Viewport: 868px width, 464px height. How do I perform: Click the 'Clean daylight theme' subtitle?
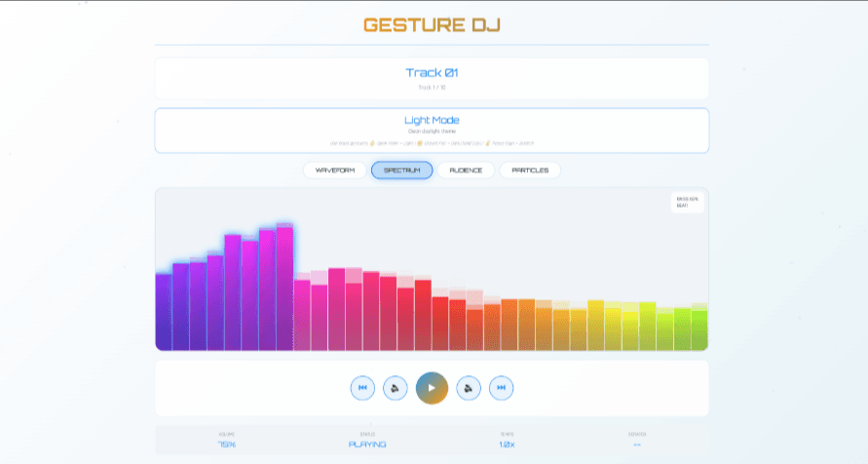point(432,132)
